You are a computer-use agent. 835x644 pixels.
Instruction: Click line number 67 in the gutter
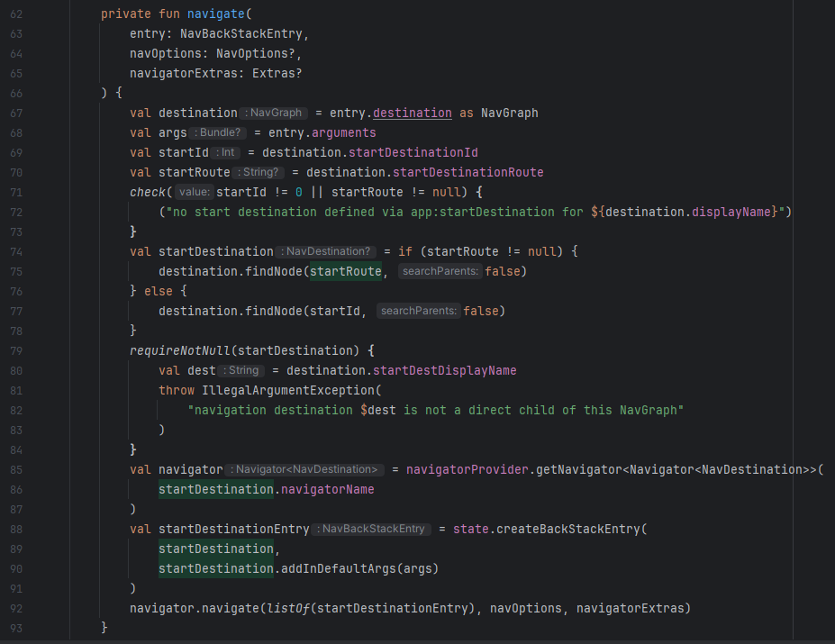[16, 113]
